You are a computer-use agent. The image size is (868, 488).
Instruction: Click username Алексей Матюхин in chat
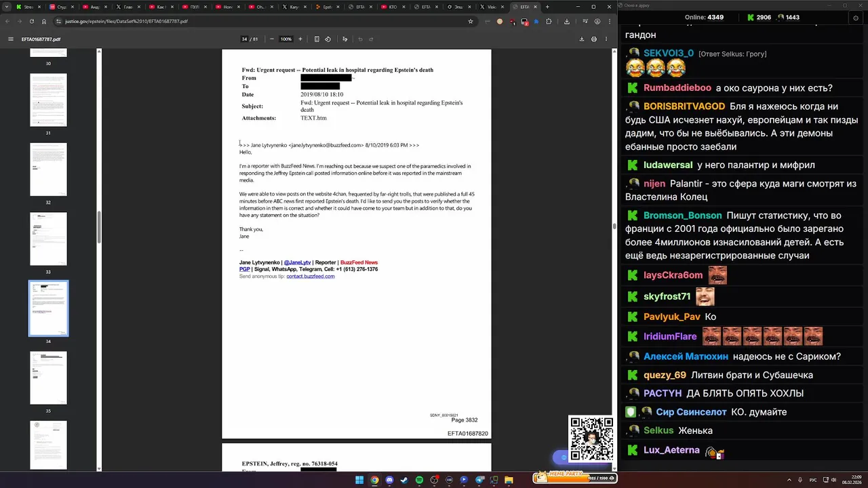686,357
